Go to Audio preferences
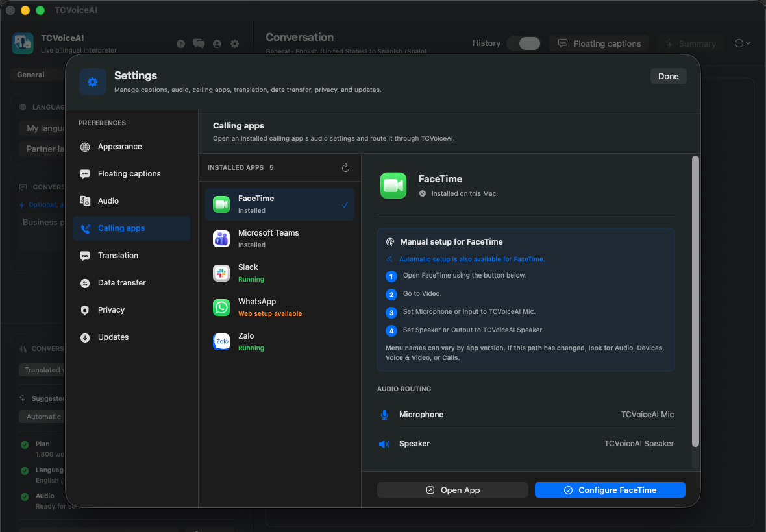The width and height of the screenshot is (766, 532). tap(131, 201)
